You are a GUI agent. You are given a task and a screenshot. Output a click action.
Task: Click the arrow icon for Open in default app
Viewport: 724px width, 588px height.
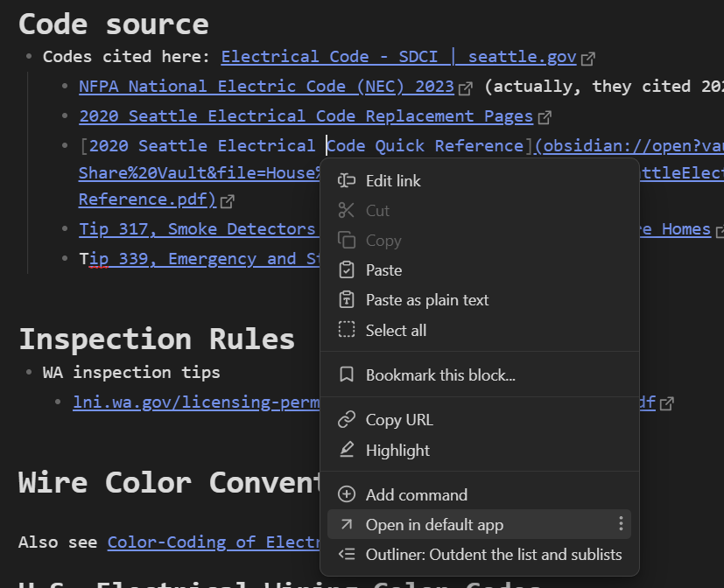[347, 525]
